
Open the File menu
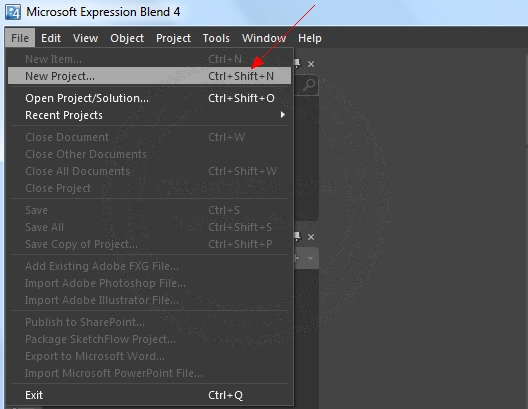click(x=20, y=38)
